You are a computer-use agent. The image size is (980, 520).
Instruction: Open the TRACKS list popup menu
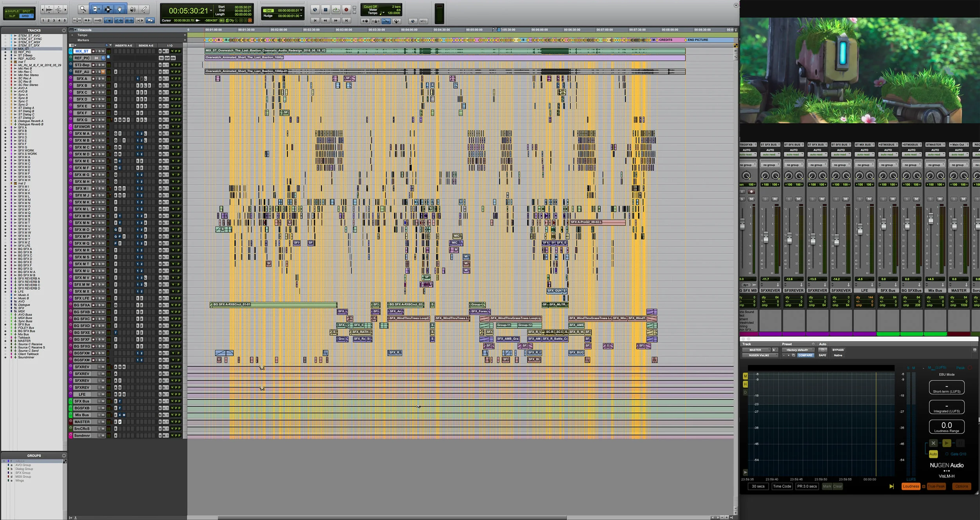click(64, 30)
